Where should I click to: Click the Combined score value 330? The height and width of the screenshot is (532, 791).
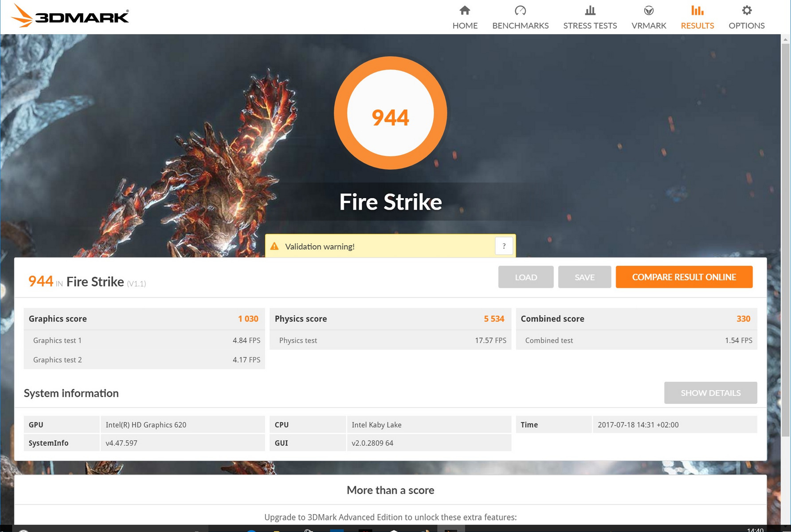point(743,319)
